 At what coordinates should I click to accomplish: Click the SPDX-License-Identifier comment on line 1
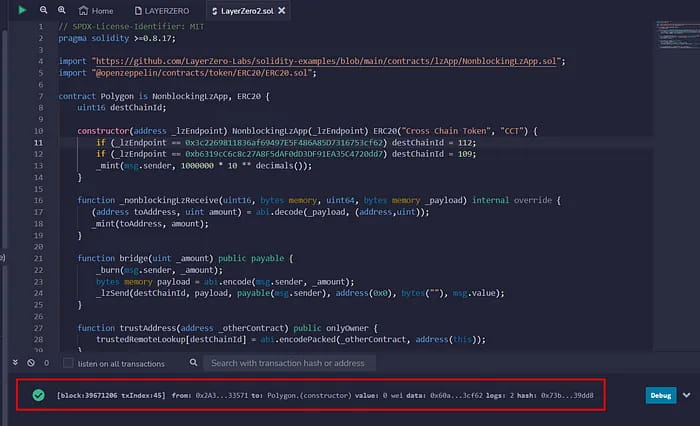[131, 27]
